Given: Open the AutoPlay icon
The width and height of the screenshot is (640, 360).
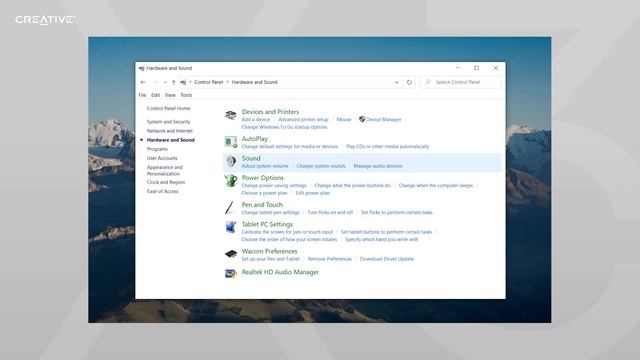Looking at the screenshot, I should pyautogui.click(x=231, y=142).
